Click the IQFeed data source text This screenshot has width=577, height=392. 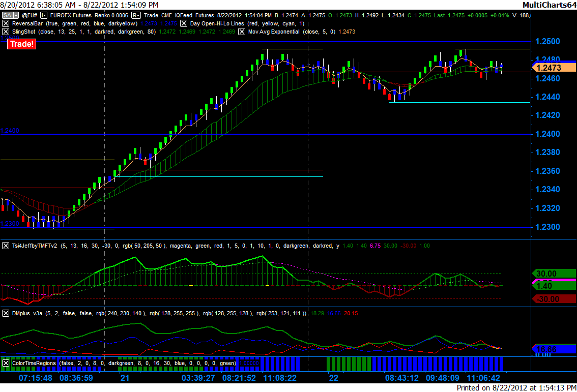coord(184,15)
